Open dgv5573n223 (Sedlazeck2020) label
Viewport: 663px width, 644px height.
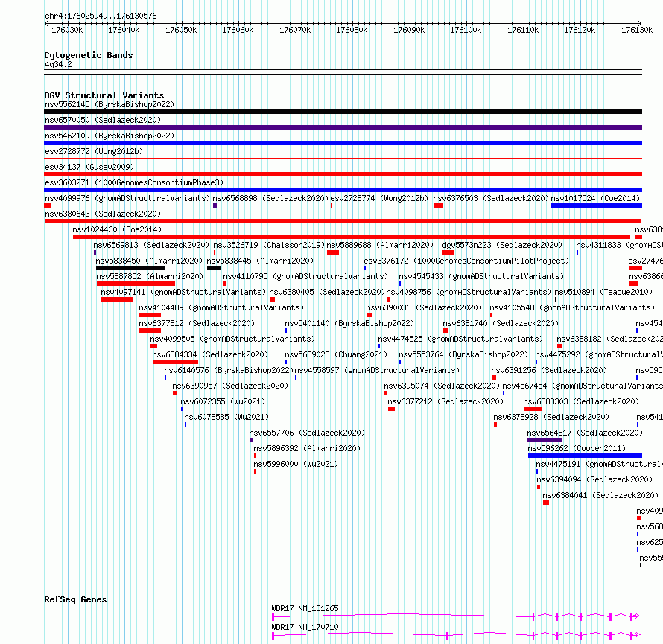502,245
